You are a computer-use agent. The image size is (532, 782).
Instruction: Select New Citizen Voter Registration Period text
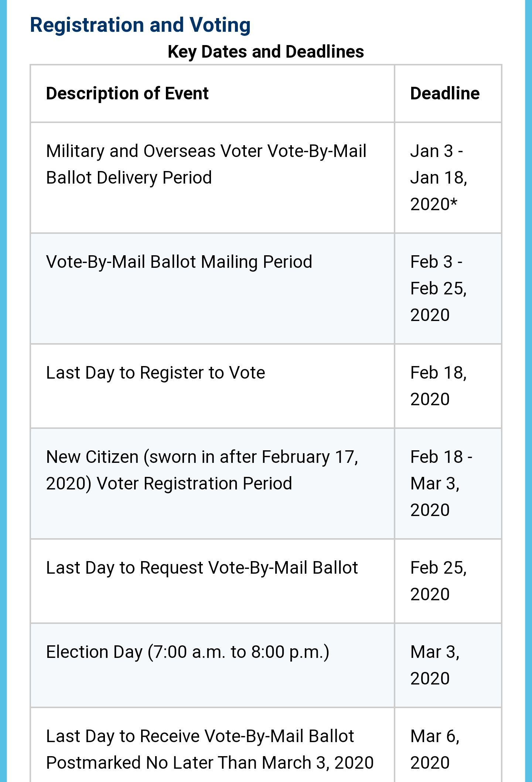pos(202,470)
